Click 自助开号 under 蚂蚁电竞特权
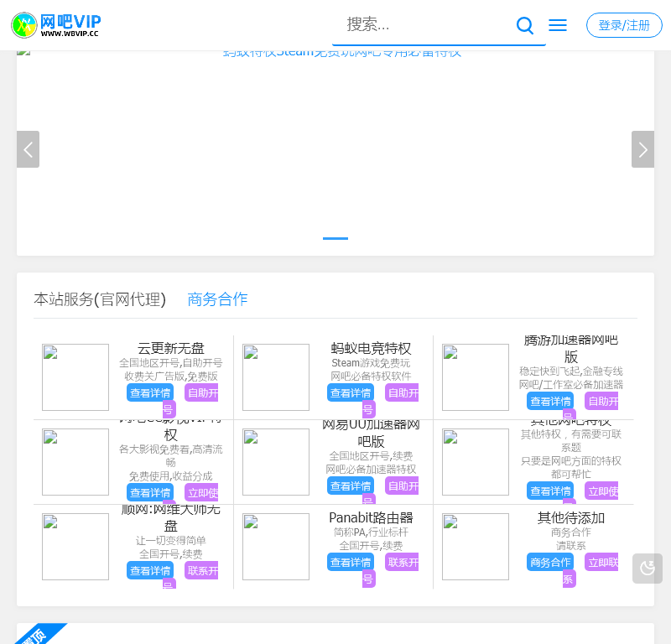Viewport: 671px width, 644px height. 403,392
